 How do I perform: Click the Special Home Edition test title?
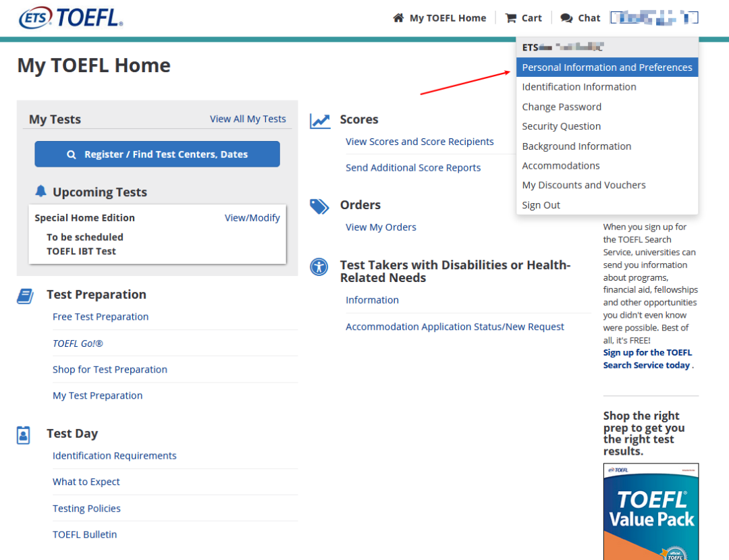[x=84, y=218]
